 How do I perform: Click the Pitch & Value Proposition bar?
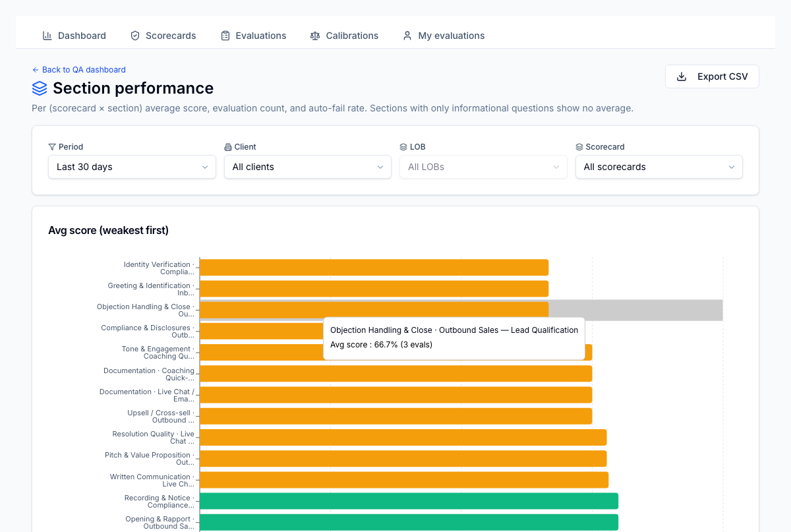403,459
